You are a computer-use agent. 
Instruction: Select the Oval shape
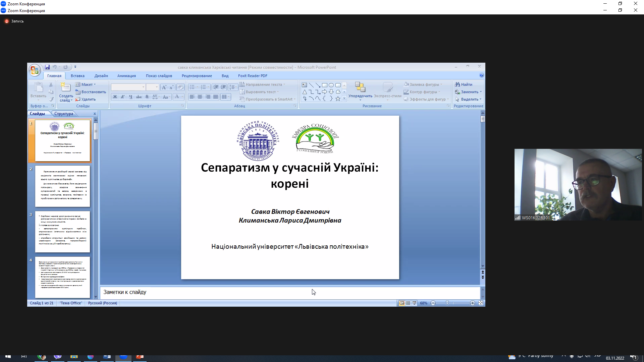331,85
